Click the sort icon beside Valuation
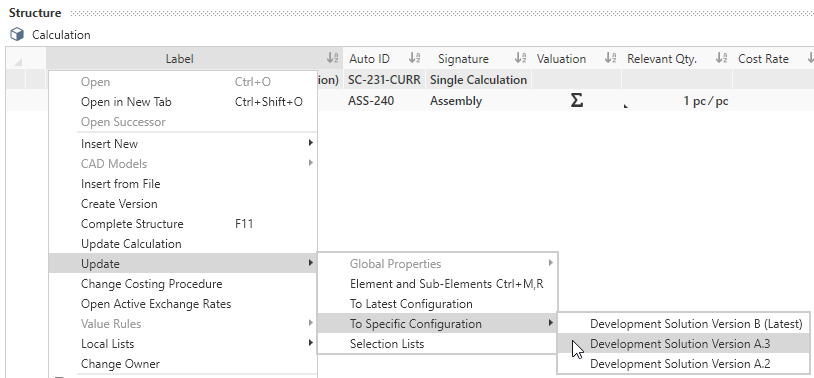The image size is (814, 378). tap(610, 58)
